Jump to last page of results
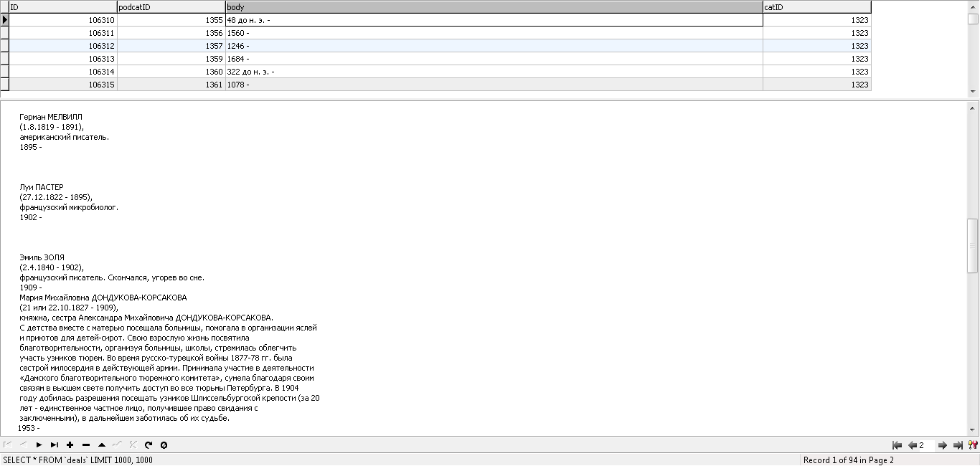This screenshot has width=980, height=466. coord(958,445)
